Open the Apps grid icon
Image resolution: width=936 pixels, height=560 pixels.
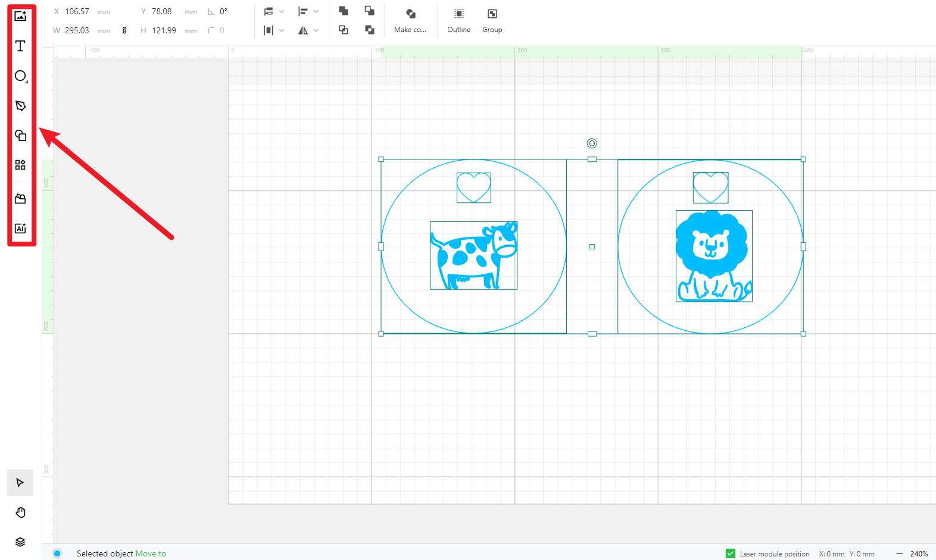click(x=20, y=165)
